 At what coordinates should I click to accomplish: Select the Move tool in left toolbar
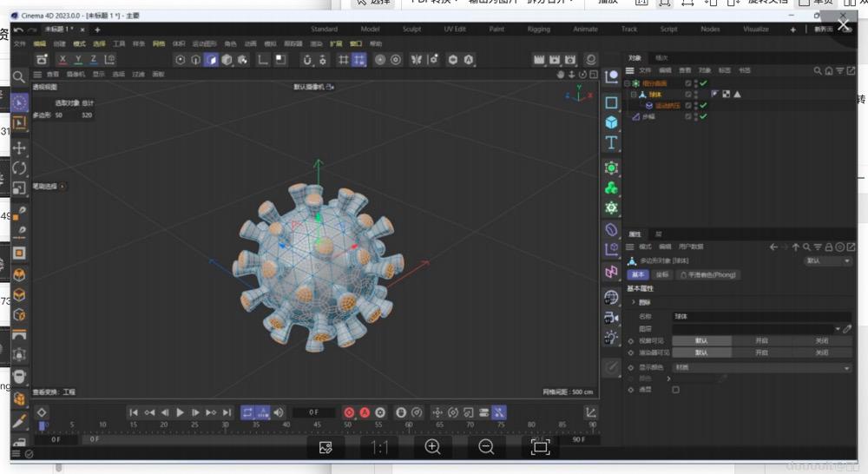[x=19, y=148]
